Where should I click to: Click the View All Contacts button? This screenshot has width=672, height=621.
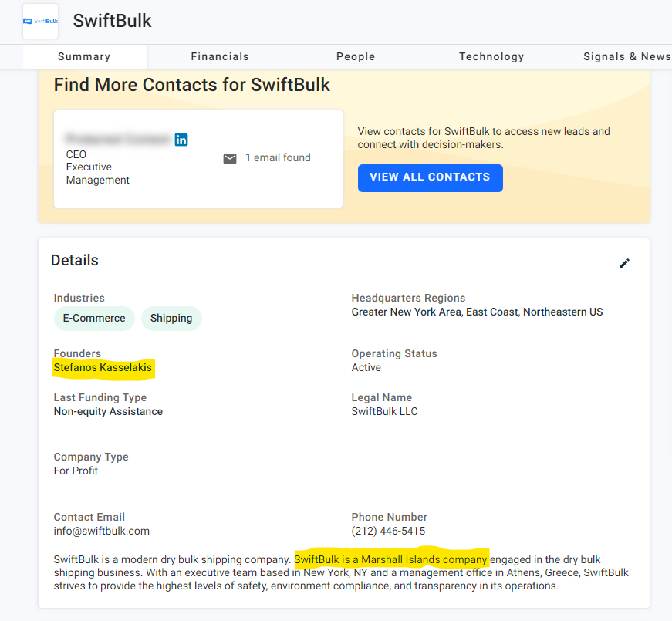[430, 178]
